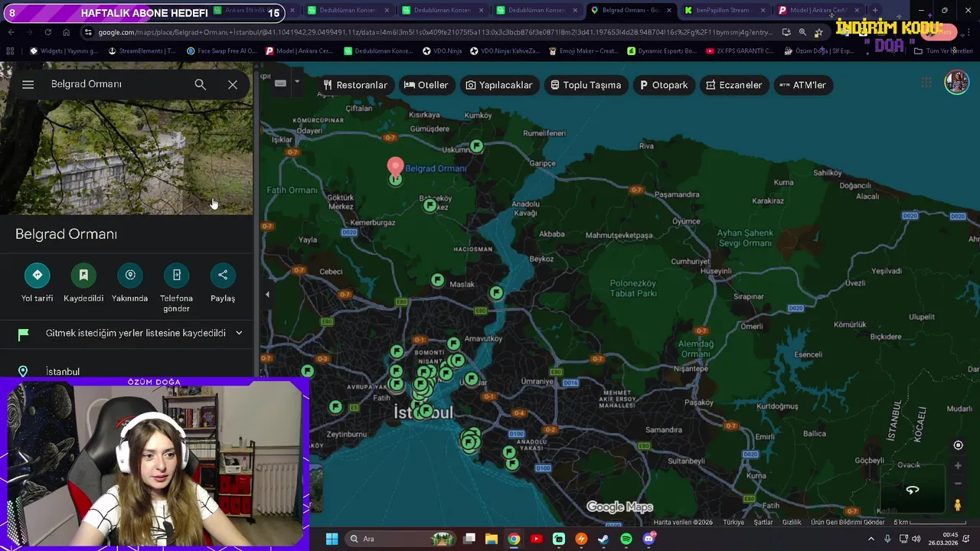Open File Explorer from the taskbar
The height and width of the screenshot is (551, 980).
click(492, 539)
